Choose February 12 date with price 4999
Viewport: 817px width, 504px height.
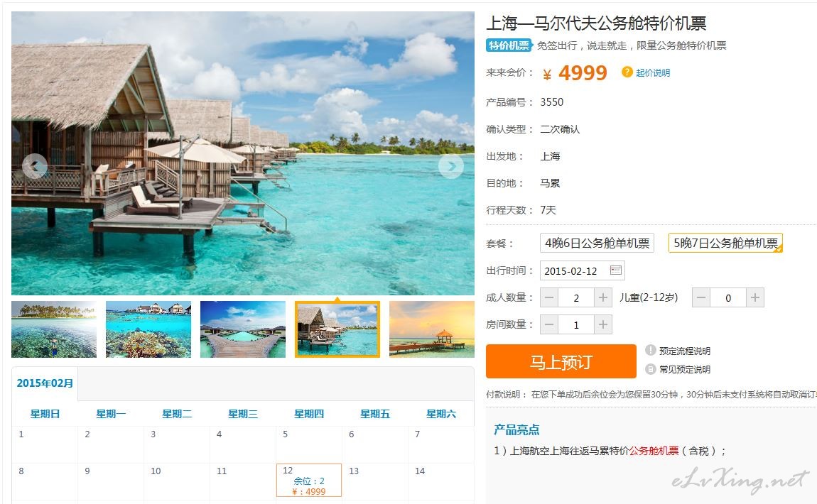(309, 480)
